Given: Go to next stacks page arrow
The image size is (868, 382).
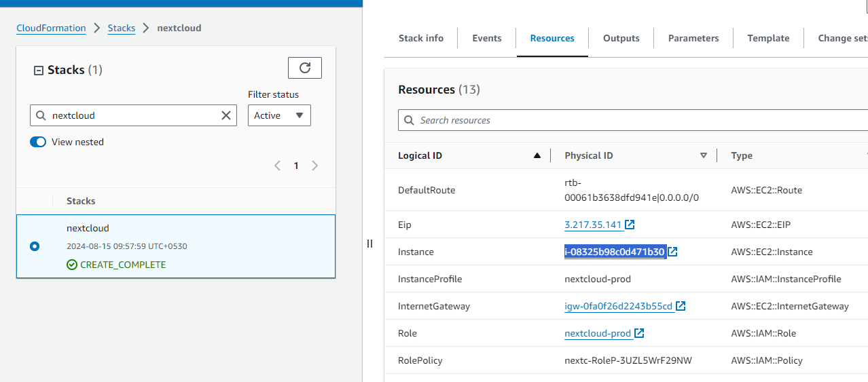Looking at the screenshot, I should (314, 166).
